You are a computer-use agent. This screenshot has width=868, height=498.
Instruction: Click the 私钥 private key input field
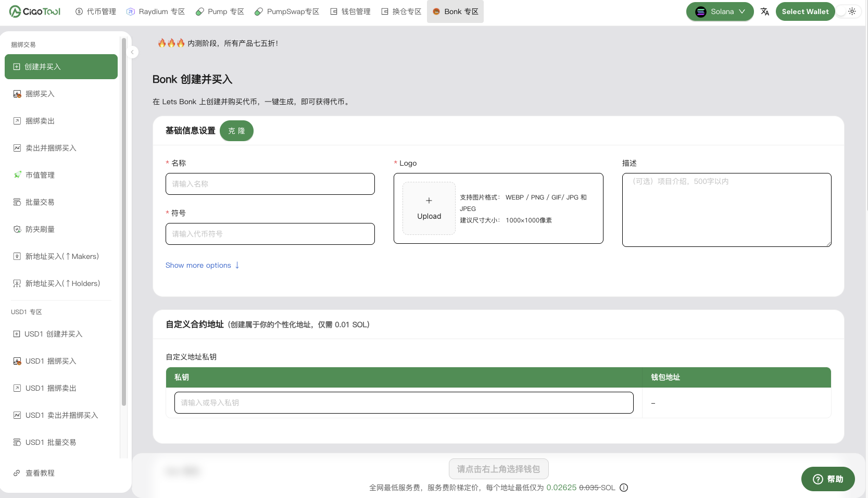pyautogui.click(x=404, y=403)
